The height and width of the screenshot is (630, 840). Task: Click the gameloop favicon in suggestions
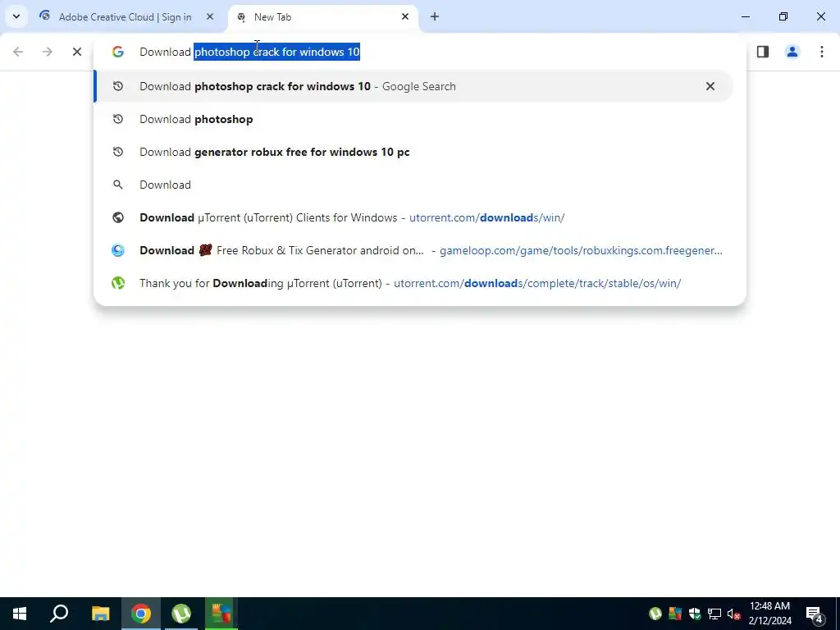118,250
